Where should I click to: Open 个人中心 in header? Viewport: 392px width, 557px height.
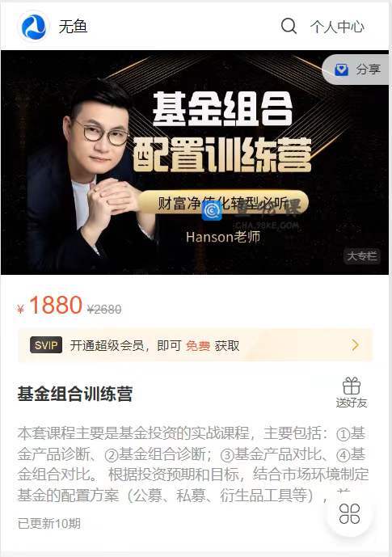tap(336, 27)
